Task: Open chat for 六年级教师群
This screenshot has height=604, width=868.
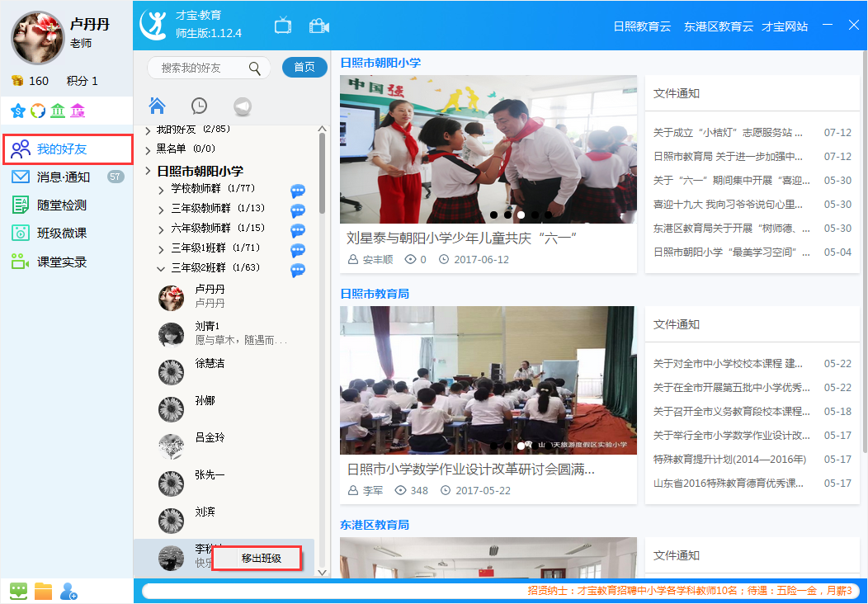Action: pyautogui.click(x=298, y=230)
